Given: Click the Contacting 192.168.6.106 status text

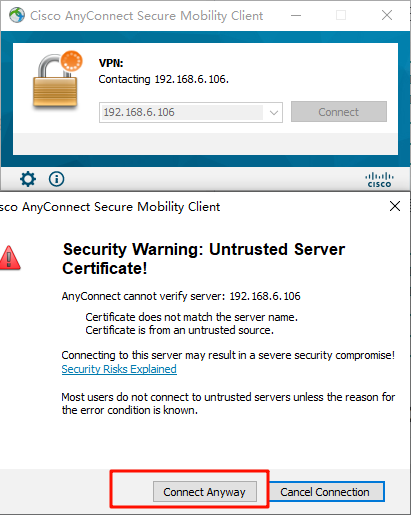Looking at the screenshot, I should (x=163, y=79).
